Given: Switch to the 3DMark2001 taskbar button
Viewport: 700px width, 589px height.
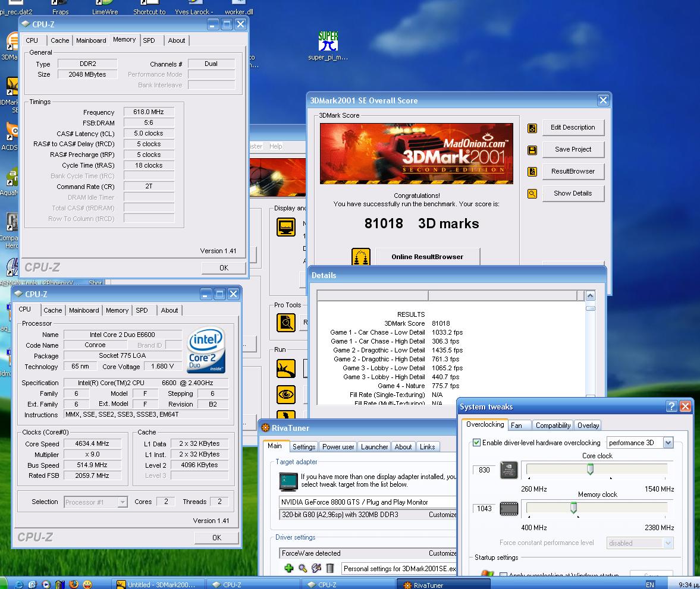Looking at the screenshot, I should [x=158, y=584].
